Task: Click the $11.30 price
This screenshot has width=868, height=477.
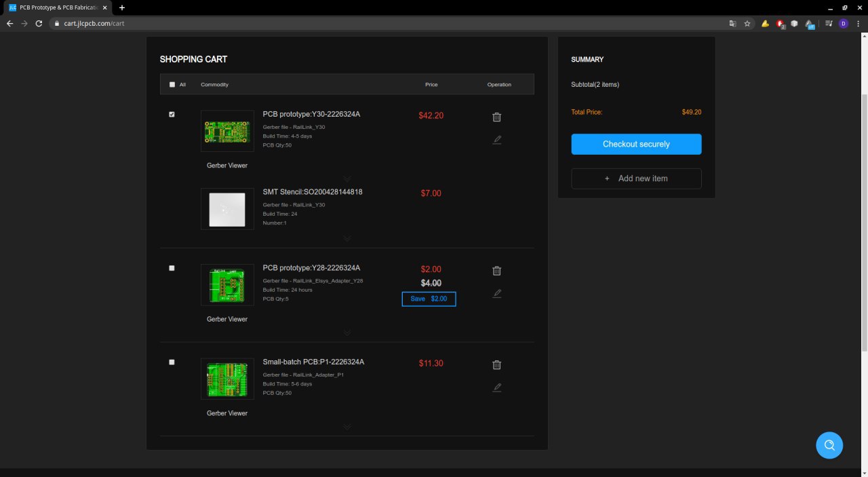Action: pos(431,363)
